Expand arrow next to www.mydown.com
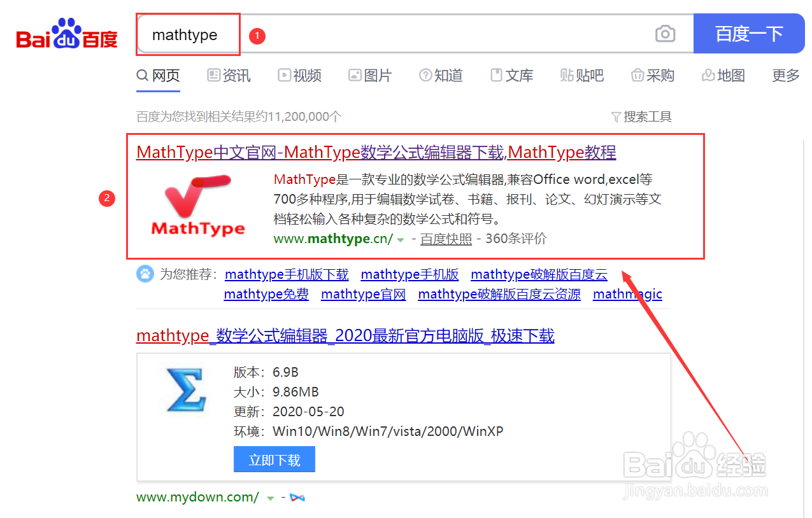Screen dimensions: 812x518 (270, 498)
